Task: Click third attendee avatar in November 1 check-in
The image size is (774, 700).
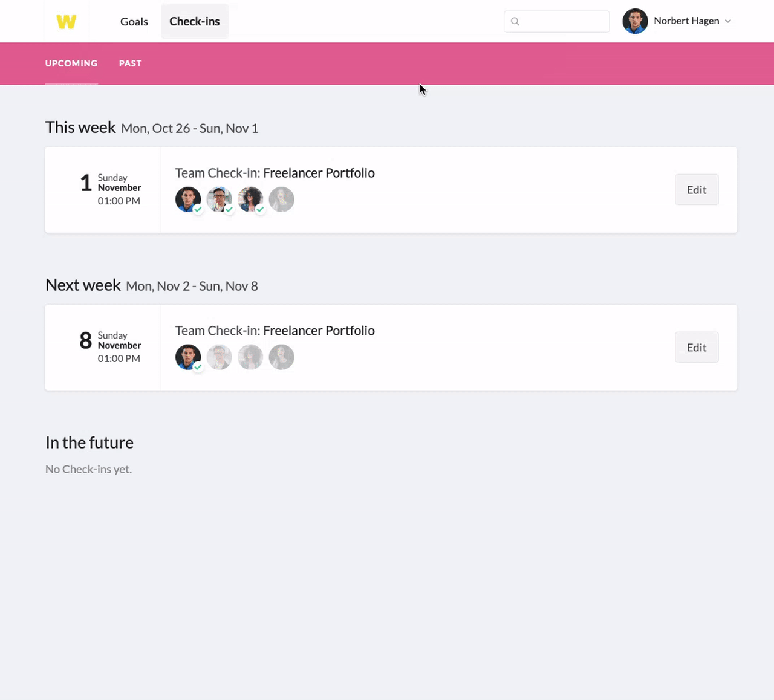Action: (x=250, y=199)
